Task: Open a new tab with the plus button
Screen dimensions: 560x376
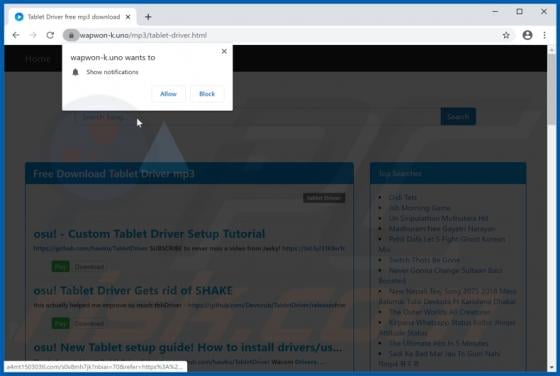Action: click(x=148, y=17)
